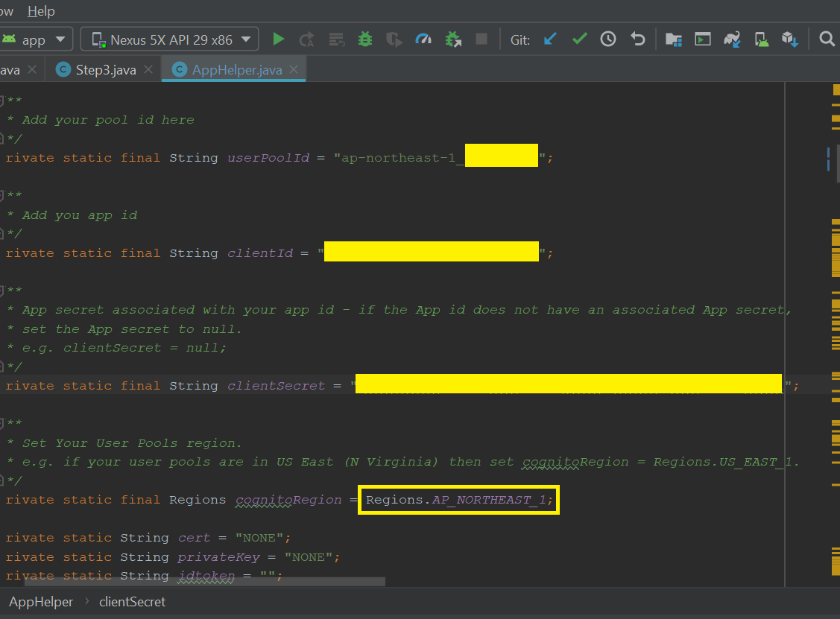Click the "ap-northeast-1_ string literal
The width and height of the screenshot is (840, 619).
(399, 158)
